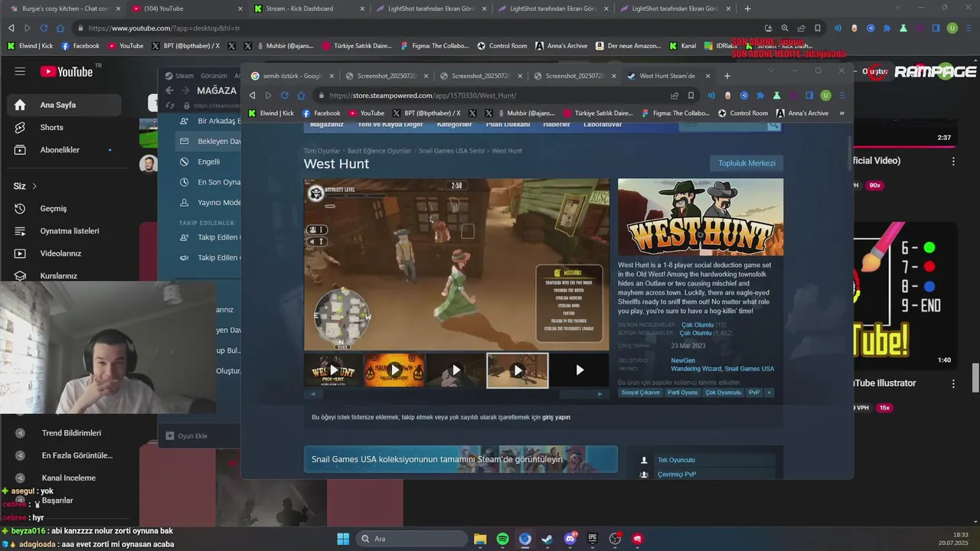Open the Topluluk Merkezi button
The height and width of the screenshot is (551, 980).
click(746, 163)
